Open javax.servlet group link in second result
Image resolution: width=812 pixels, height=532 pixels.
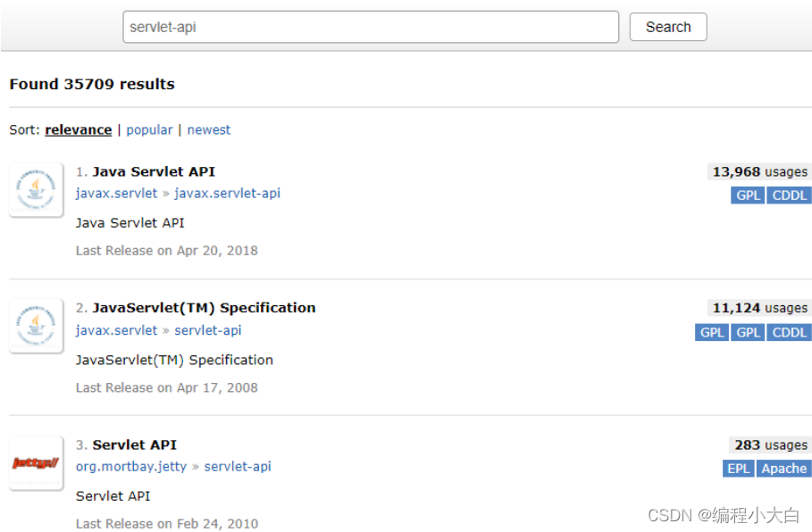pyautogui.click(x=116, y=330)
